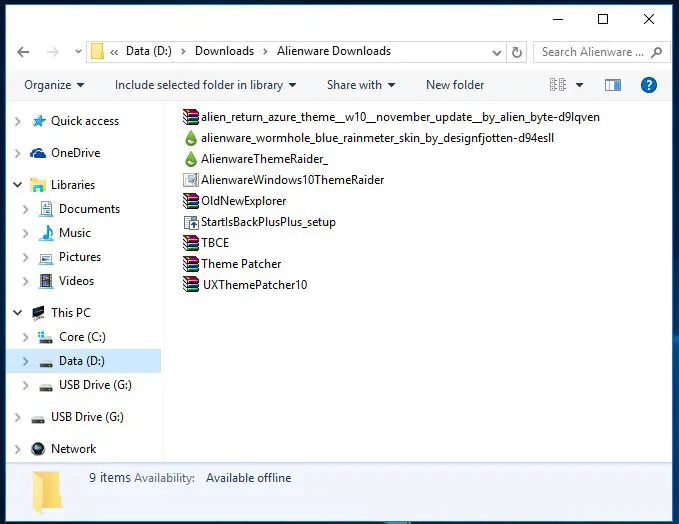679x524 pixels.
Task: Click the Forward navigation arrow
Action: click(52, 52)
